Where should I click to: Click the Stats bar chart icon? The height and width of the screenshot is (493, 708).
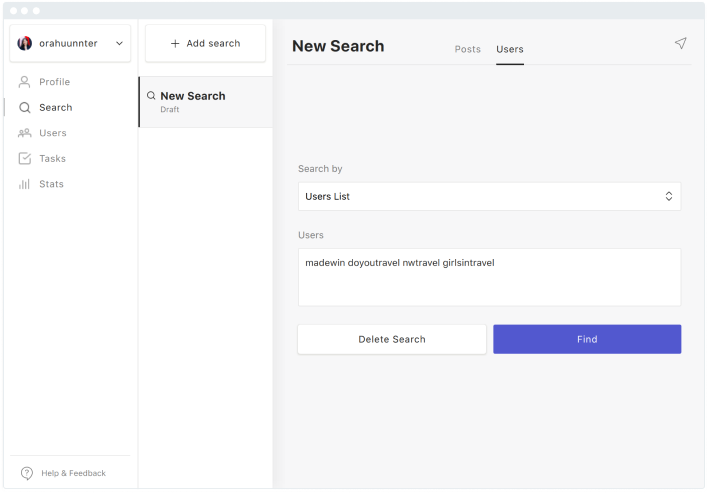24,184
